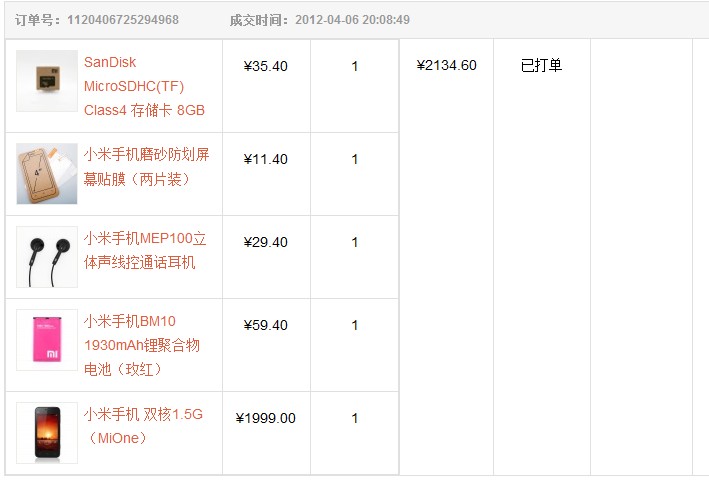The width and height of the screenshot is (709, 487).
Task: Click the MiOne phone product image
Action: pos(46,433)
